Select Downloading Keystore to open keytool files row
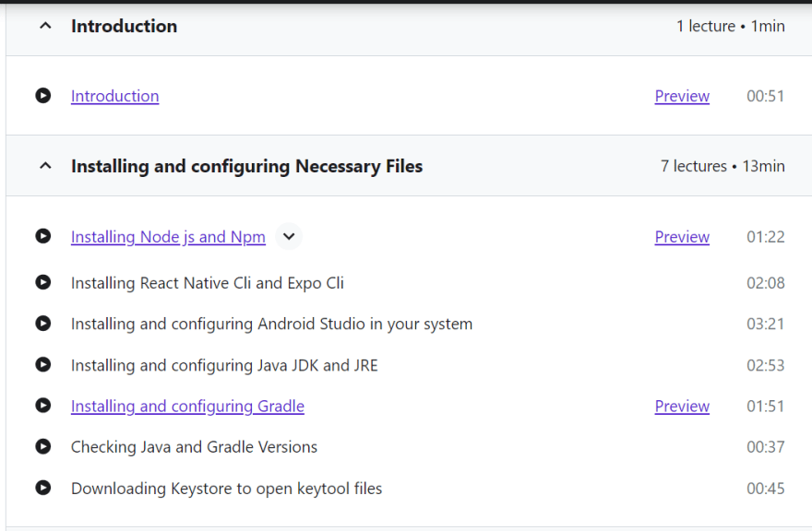Image resolution: width=812 pixels, height=531 pixels. coord(410,489)
